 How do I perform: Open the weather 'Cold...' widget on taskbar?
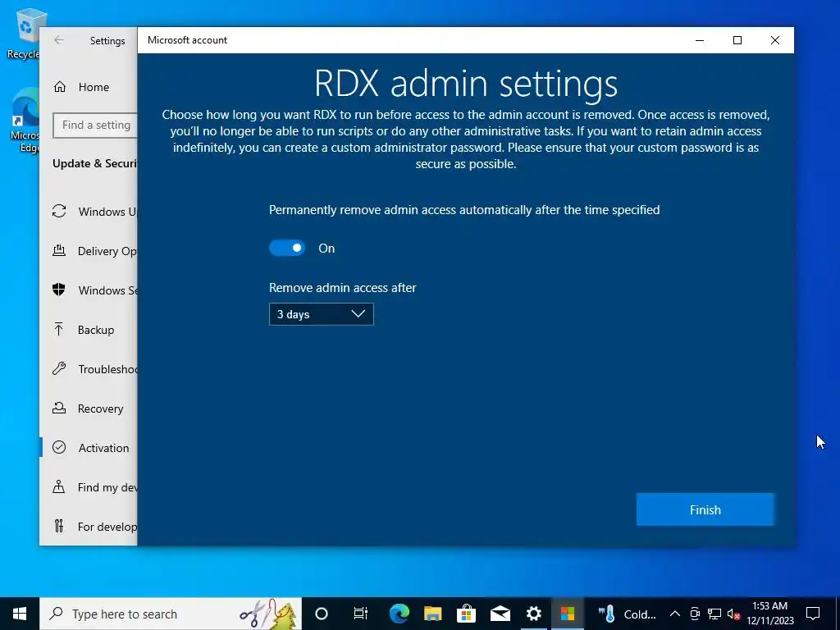point(627,614)
